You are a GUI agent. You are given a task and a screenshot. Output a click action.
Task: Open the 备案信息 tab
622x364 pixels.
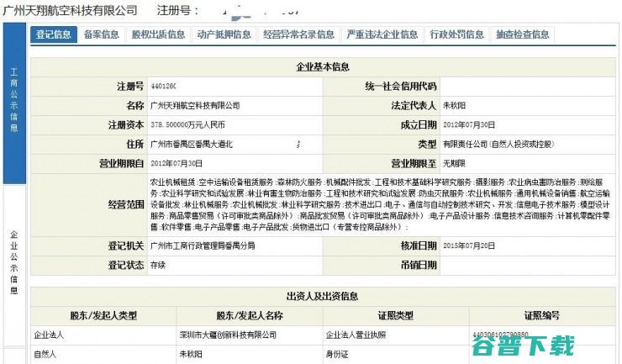(x=102, y=34)
